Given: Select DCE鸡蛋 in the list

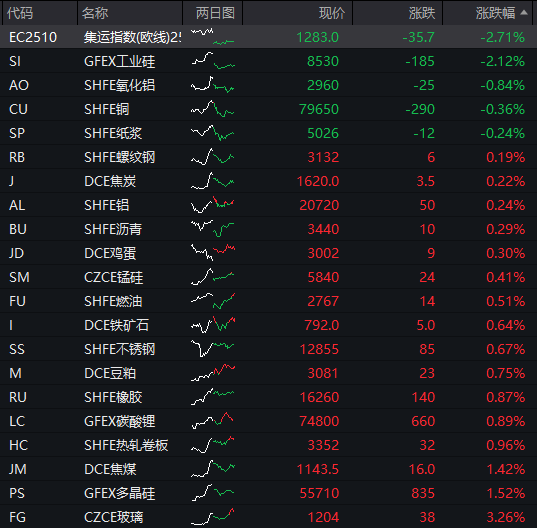Looking at the screenshot, I should 110,253.
